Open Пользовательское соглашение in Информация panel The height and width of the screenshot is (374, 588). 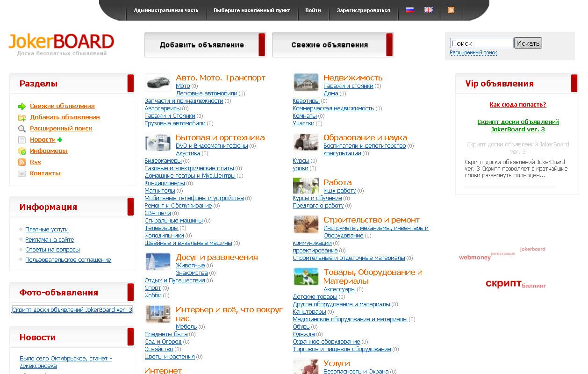point(68,260)
